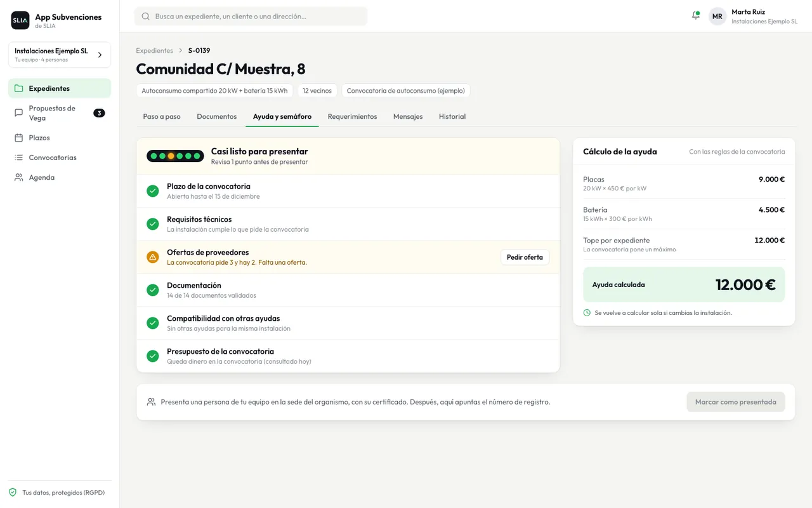812x508 pixels.
Task: Click the green check beside Compatibilidad con otras ayudas
Action: (x=153, y=323)
